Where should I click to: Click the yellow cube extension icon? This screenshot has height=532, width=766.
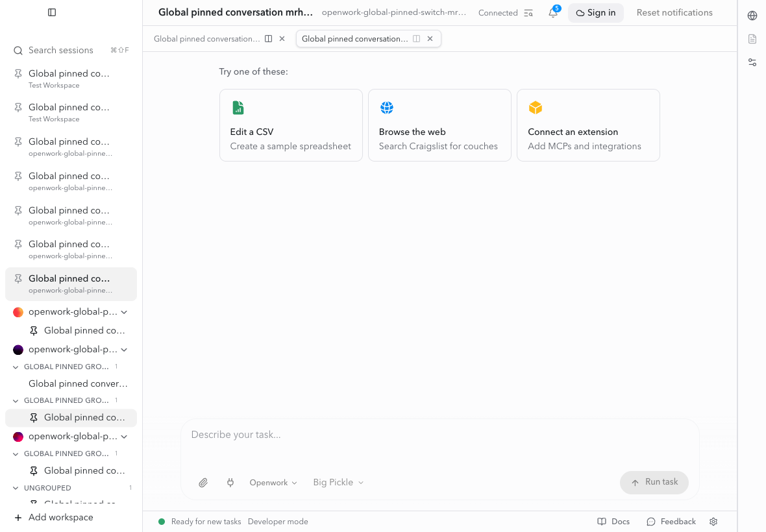pyautogui.click(x=536, y=108)
